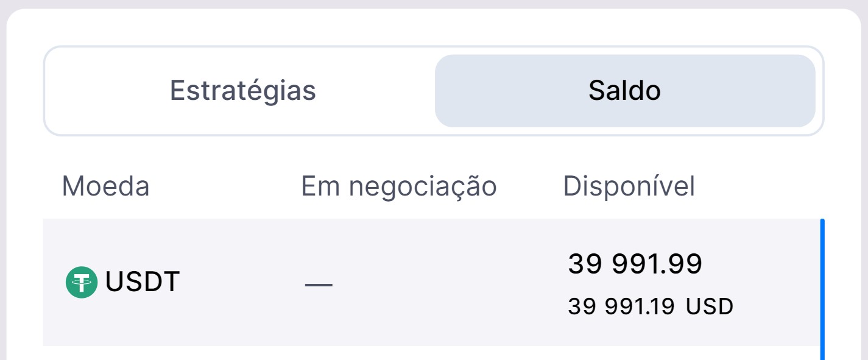Switch to the Estratégias tab
This screenshot has height=360, width=868.
[242, 91]
